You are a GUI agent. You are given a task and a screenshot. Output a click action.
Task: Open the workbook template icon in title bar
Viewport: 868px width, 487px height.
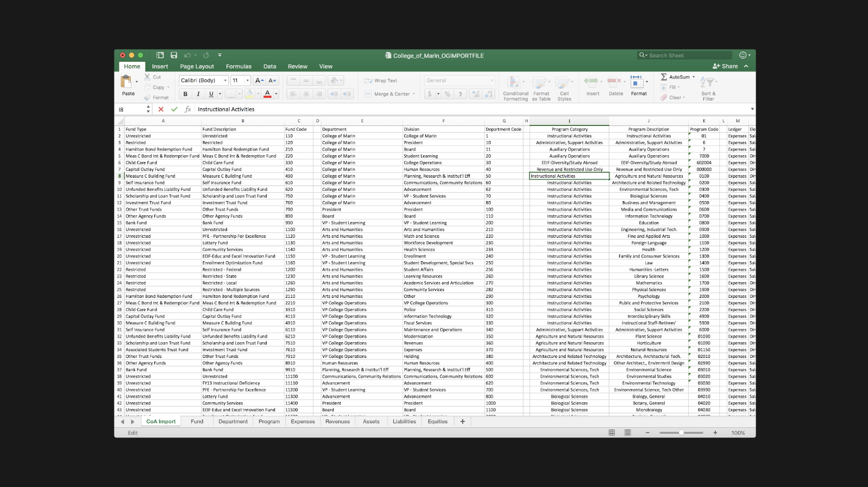[160, 55]
